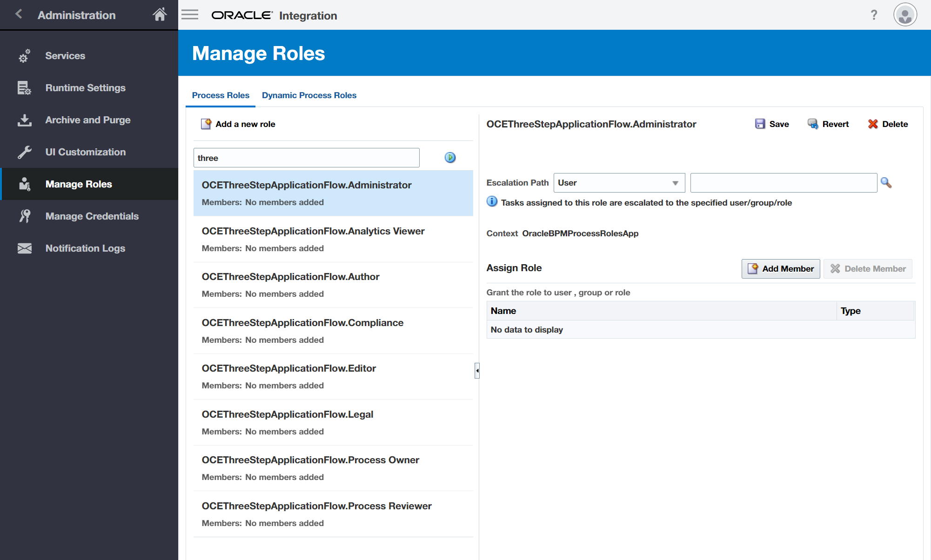The height and width of the screenshot is (560, 931).
Task: Click the blue escalation info icon
Action: coord(492,202)
